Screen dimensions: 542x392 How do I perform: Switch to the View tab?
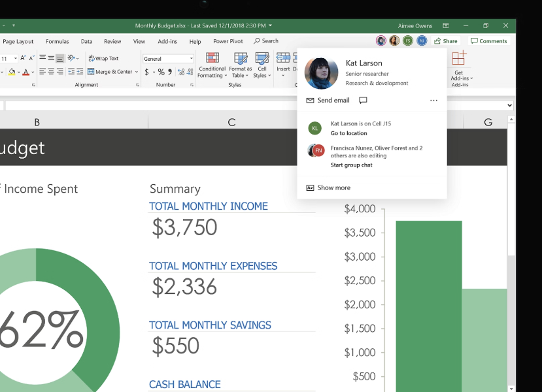tap(139, 41)
